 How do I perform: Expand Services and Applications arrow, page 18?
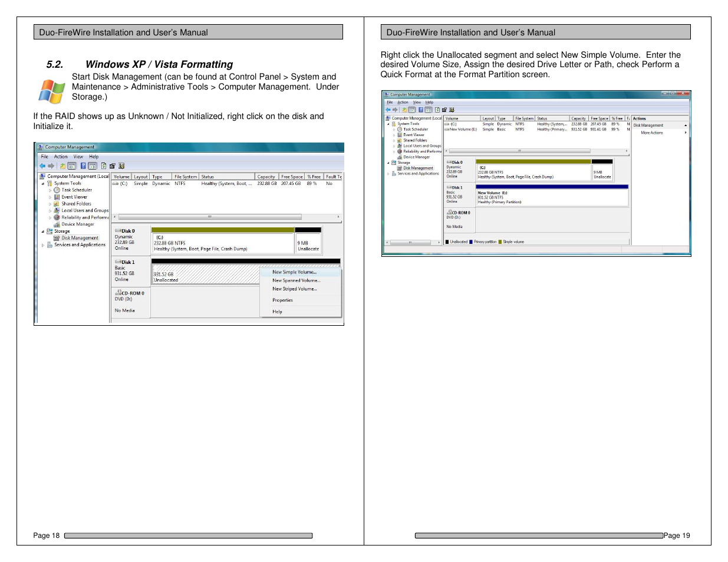click(x=43, y=245)
